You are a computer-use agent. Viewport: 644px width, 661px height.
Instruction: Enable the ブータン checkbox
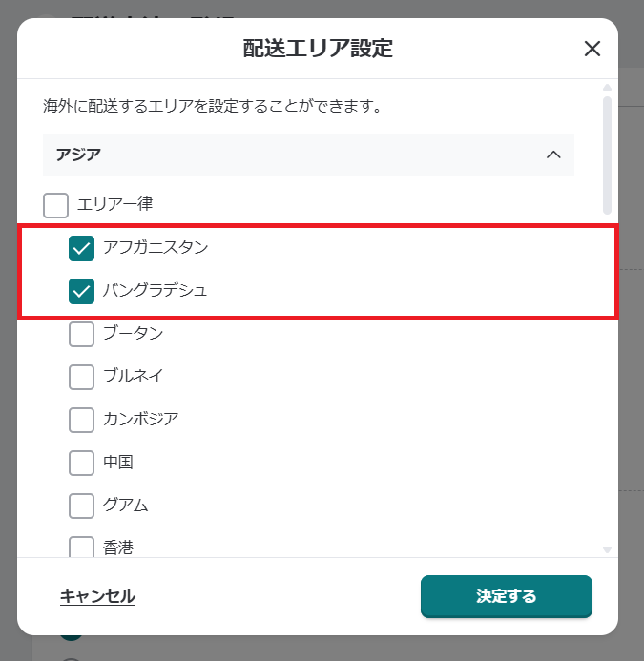pos(82,334)
